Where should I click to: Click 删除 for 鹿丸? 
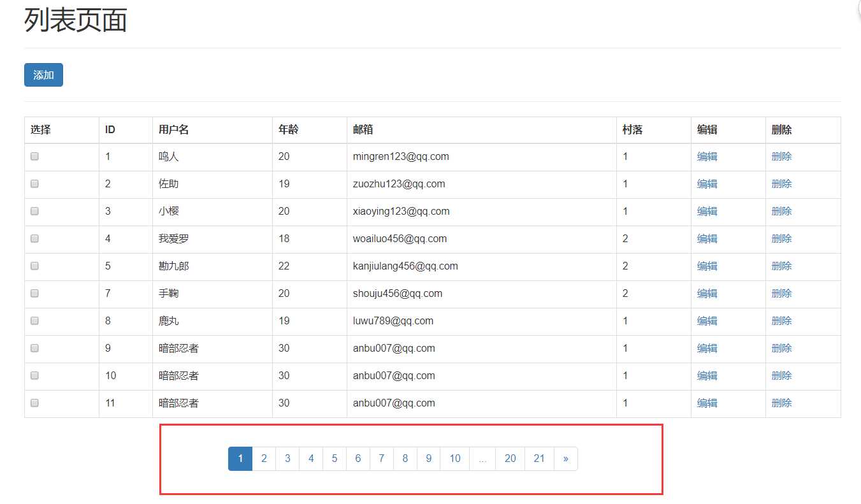pyautogui.click(x=781, y=321)
